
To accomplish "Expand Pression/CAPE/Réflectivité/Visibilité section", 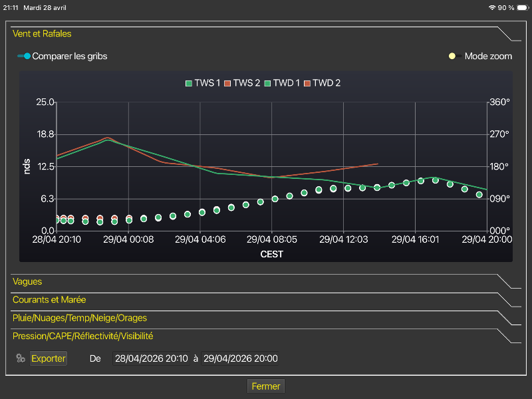I will point(87,336).
